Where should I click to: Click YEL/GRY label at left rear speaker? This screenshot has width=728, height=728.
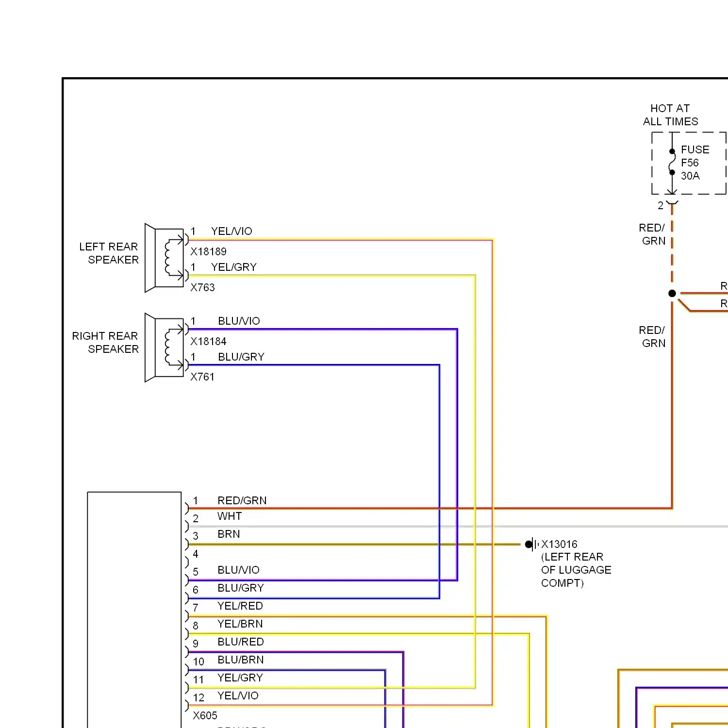coord(234,267)
